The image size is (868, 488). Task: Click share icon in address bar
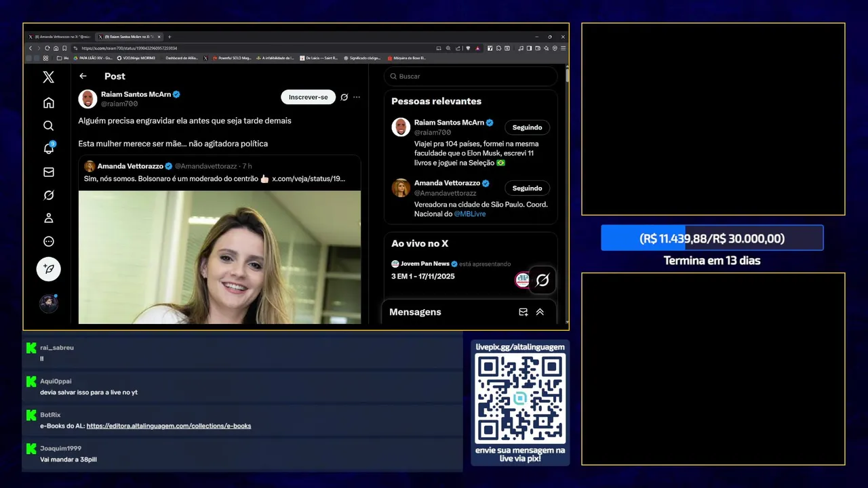click(458, 48)
